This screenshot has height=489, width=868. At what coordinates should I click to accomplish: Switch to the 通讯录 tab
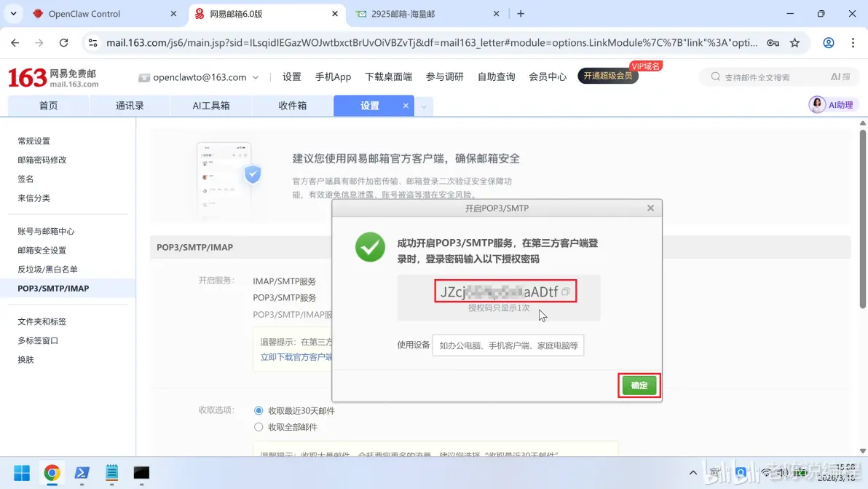[130, 105]
